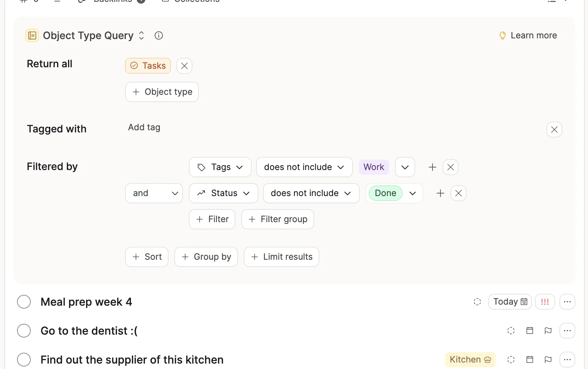The image size is (588, 369).
Task: Click the Done status chip
Action: point(385,193)
